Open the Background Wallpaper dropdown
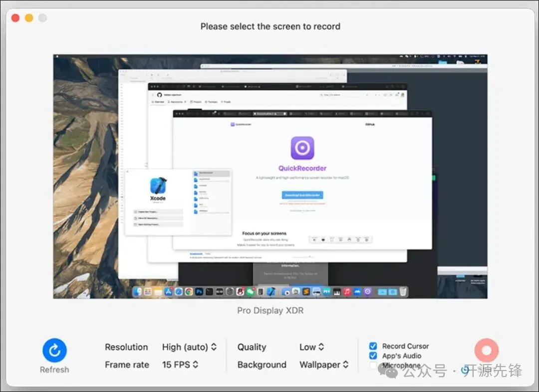Viewport: 539px width, 392px height. tap(324, 365)
